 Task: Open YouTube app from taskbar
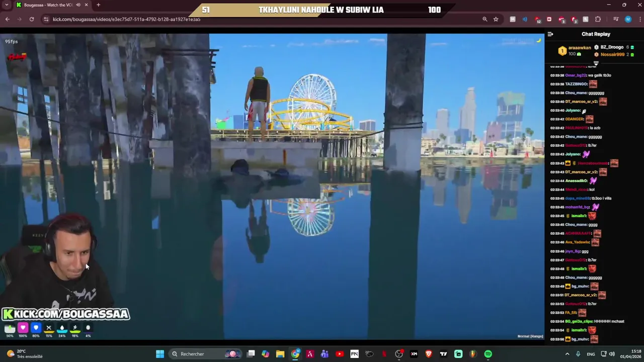(x=340, y=354)
